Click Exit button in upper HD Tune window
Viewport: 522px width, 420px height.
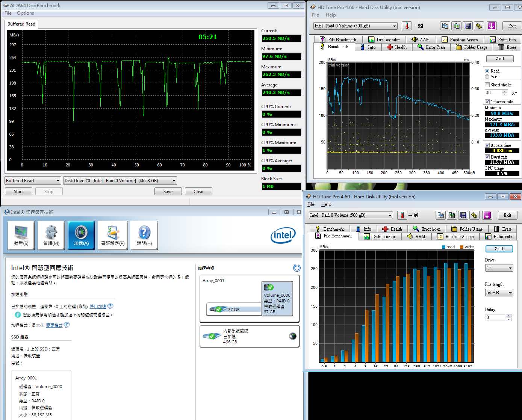tap(512, 26)
